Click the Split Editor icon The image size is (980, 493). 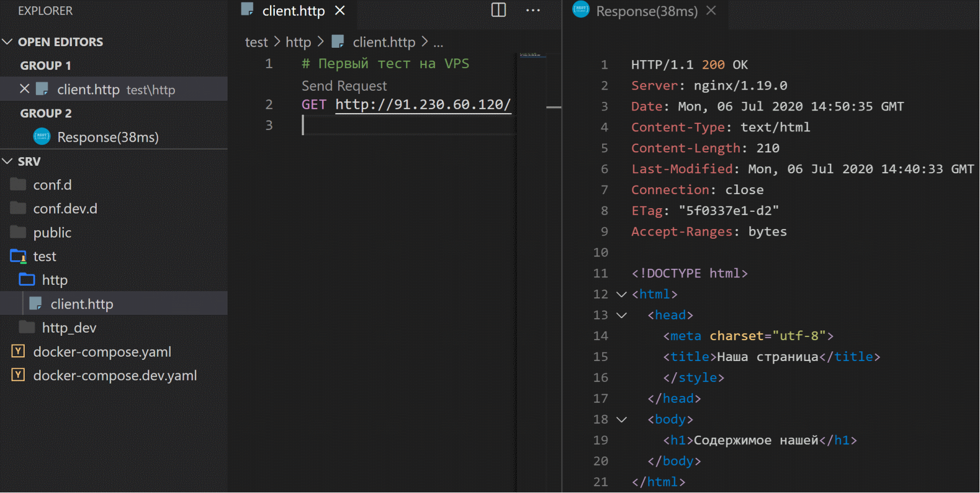499,10
